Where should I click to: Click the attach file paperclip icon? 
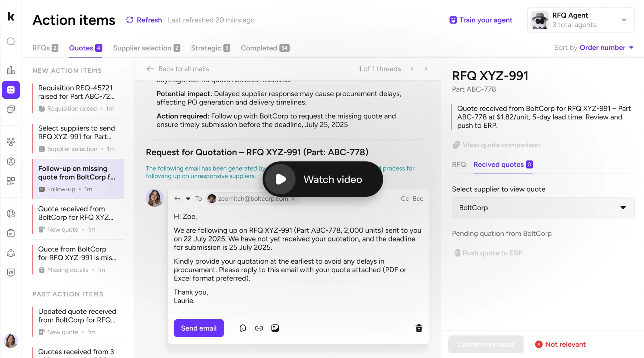click(x=243, y=328)
